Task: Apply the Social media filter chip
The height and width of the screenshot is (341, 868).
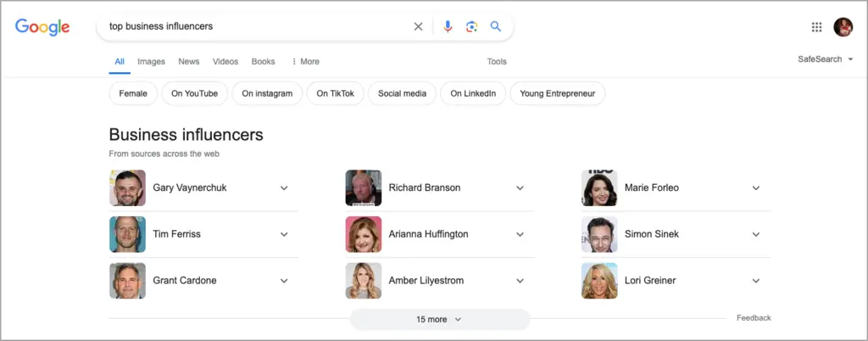Action: click(x=403, y=93)
